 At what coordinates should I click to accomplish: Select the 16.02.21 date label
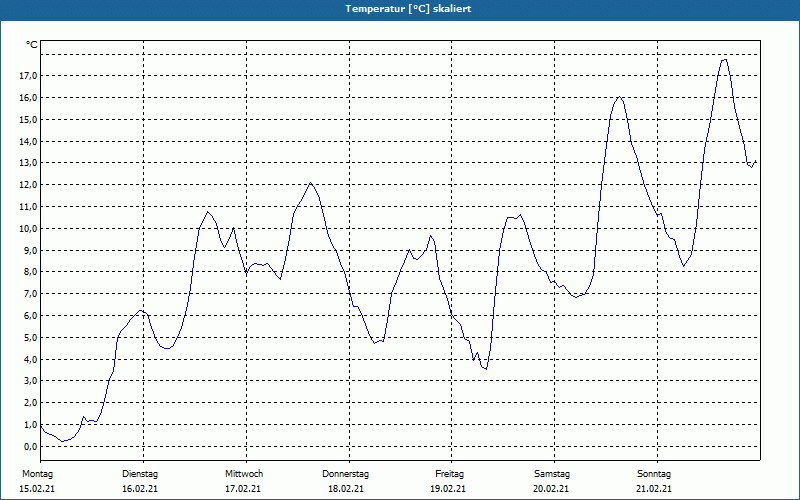coord(140,489)
